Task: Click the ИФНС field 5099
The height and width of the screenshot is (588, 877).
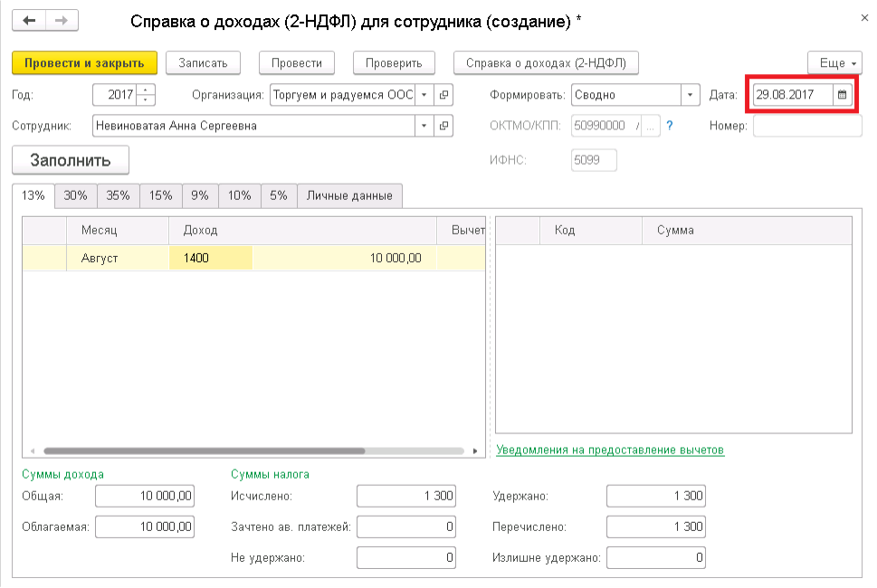Action: tap(594, 160)
